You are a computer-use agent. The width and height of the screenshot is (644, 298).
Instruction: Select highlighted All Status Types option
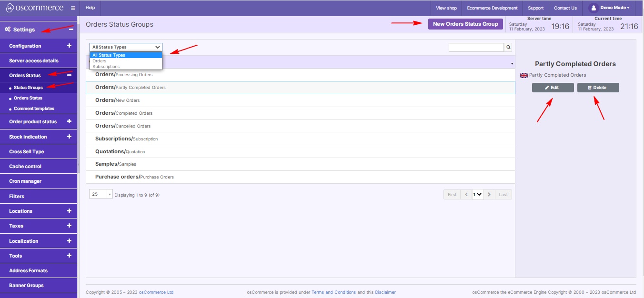click(126, 55)
